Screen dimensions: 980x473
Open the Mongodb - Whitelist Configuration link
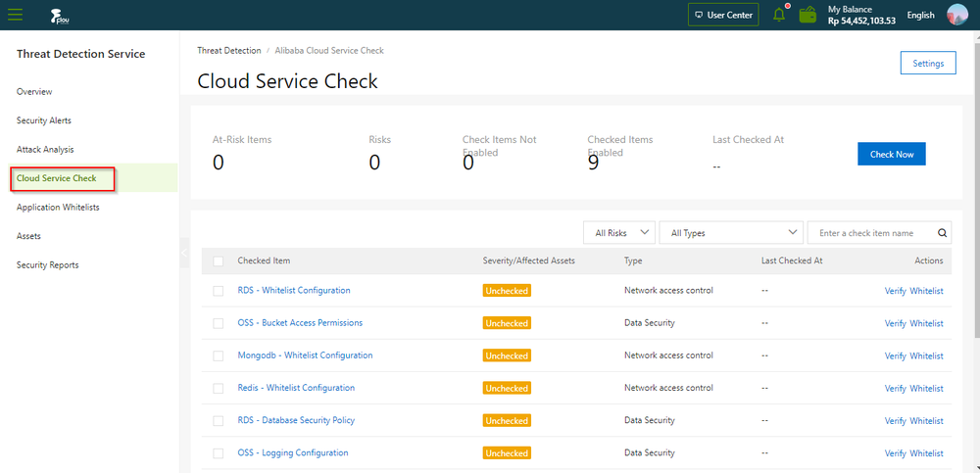point(305,355)
